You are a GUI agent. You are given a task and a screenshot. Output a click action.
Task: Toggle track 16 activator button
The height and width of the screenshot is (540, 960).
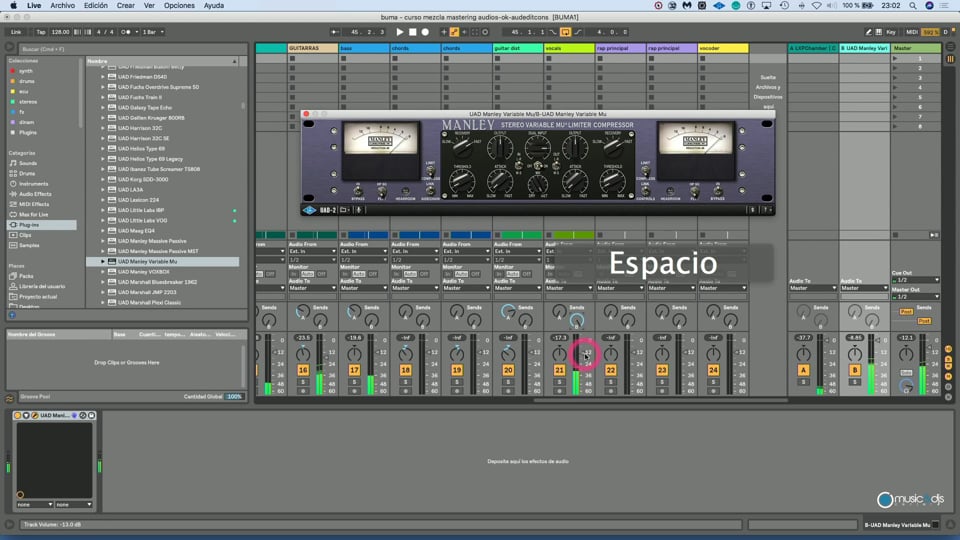(x=303, y=370)
